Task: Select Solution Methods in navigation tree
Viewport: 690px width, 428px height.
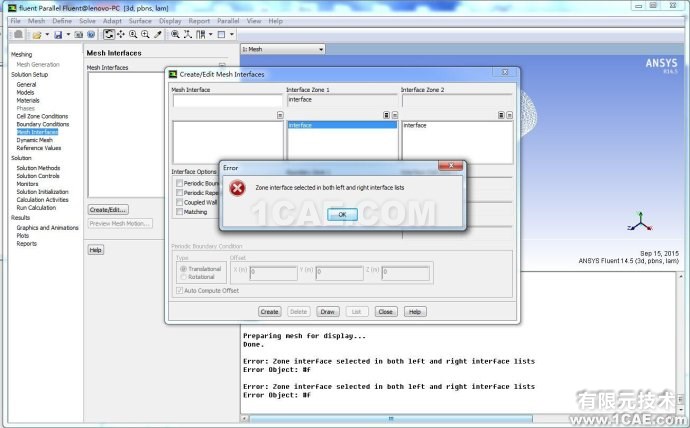Action: click(x=38, y=168)
